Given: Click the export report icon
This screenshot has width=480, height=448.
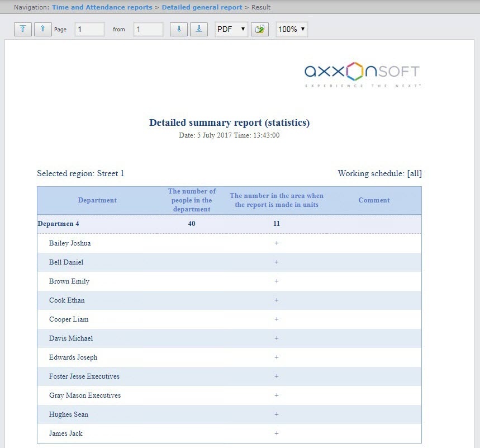Looking at the screenshot, I should coord(259,30).
